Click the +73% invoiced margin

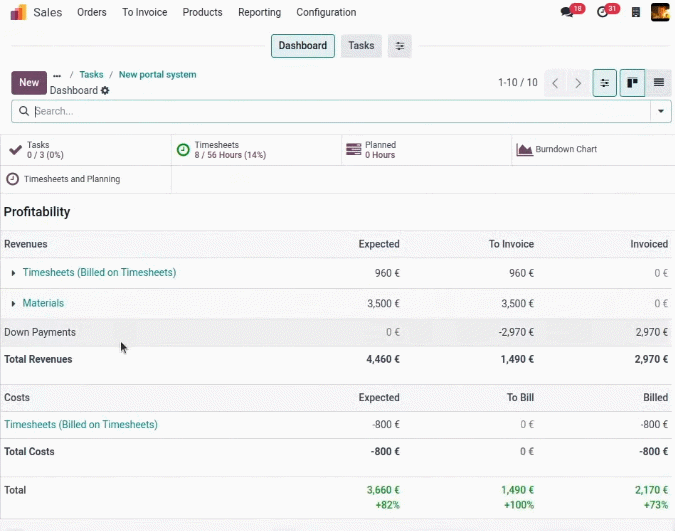coord(656,505)
